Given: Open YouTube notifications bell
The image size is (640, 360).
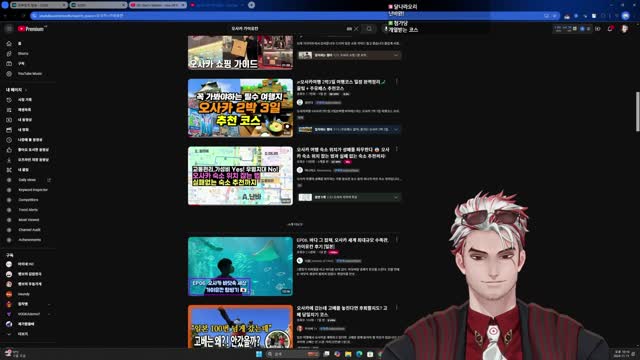Looking at the screenshot, I should point(610,29).
